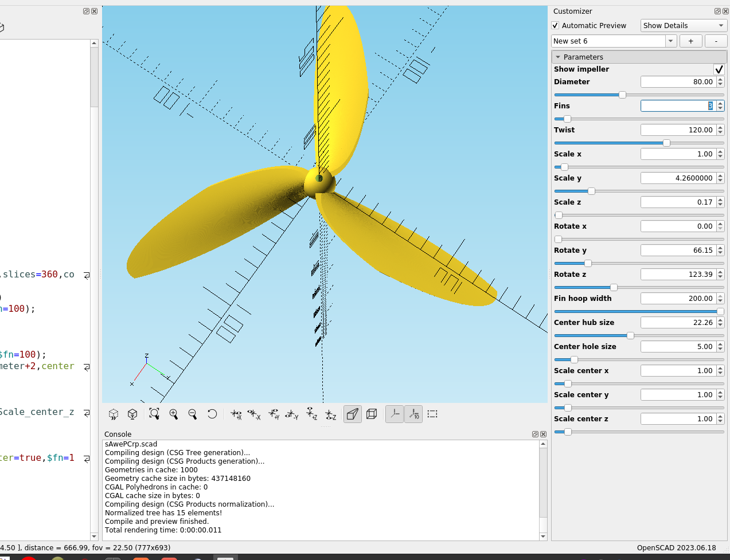The image size is (730, 560).
Task: View model along -Y axis
Action: (x=292, y=414)
